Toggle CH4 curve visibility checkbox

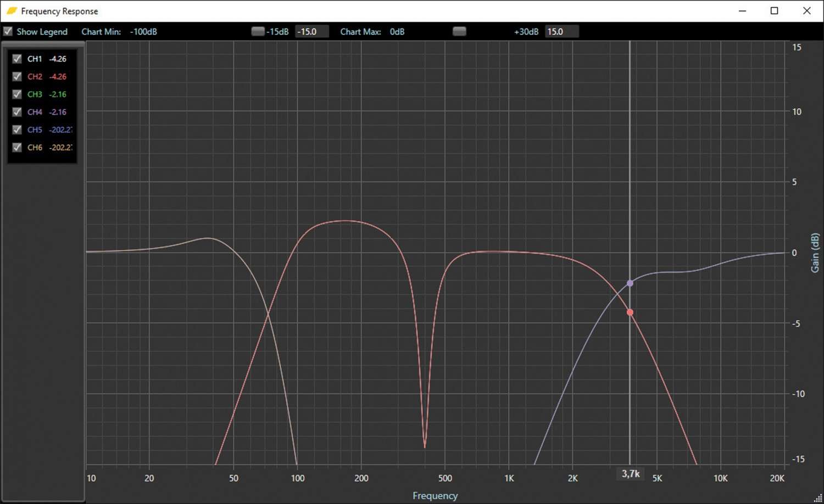17,112
